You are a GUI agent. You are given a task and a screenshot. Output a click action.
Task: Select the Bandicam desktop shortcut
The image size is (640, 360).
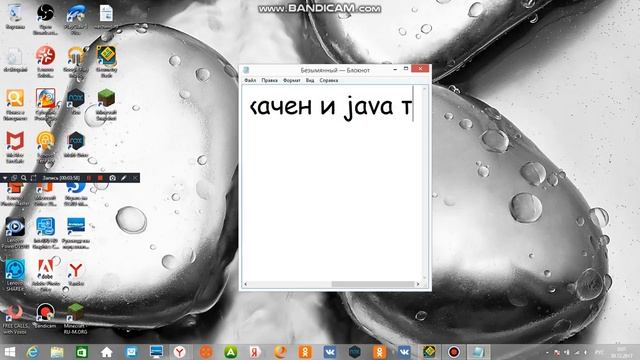45,316
